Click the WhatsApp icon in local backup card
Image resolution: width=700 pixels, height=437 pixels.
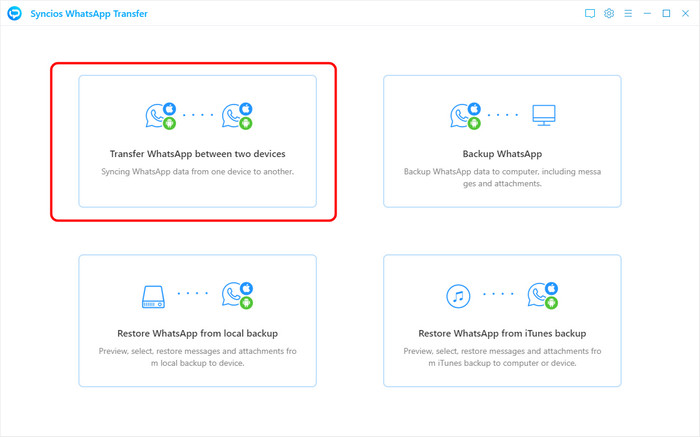pyautogui.click(x=237, y=295)
